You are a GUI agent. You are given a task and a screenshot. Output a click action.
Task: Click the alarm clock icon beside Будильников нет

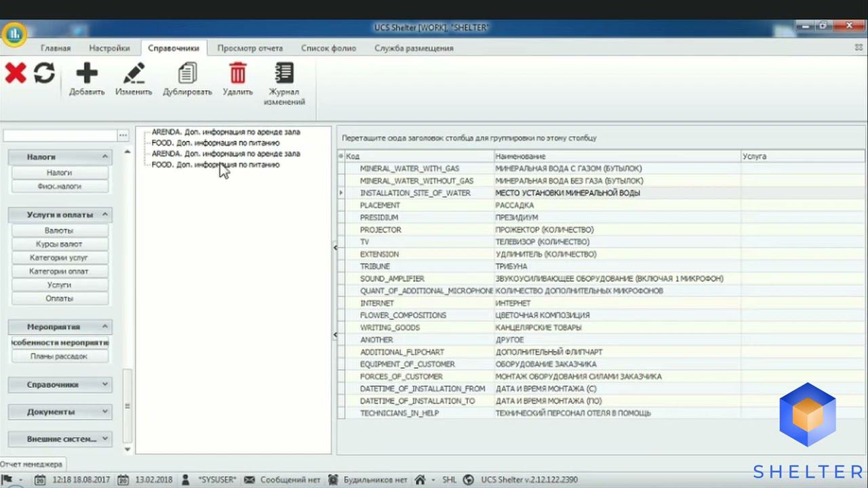pos(332,479)
